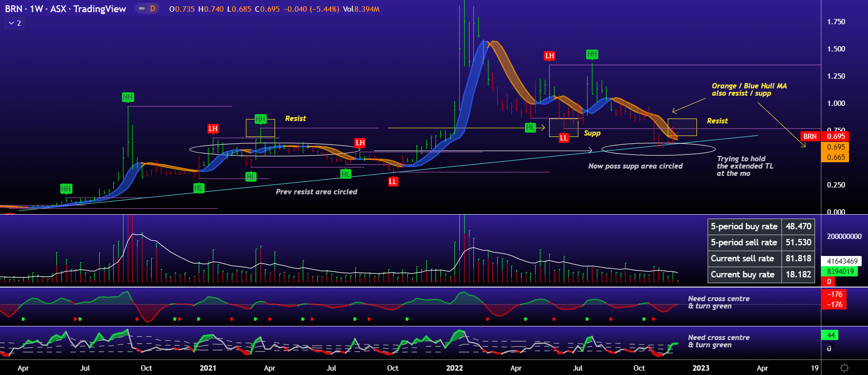Select the orange 0.665 price label

(835, 157)
